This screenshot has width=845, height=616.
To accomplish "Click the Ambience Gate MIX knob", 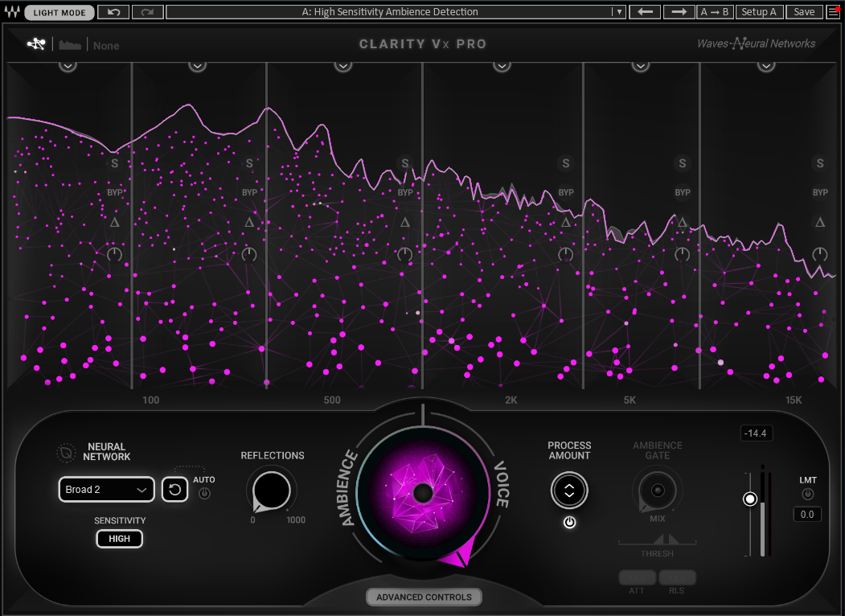I will click(x=658, y=491).
